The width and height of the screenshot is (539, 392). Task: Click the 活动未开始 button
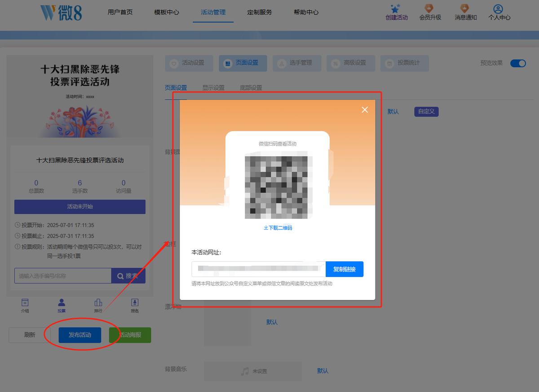click(80, 207)
